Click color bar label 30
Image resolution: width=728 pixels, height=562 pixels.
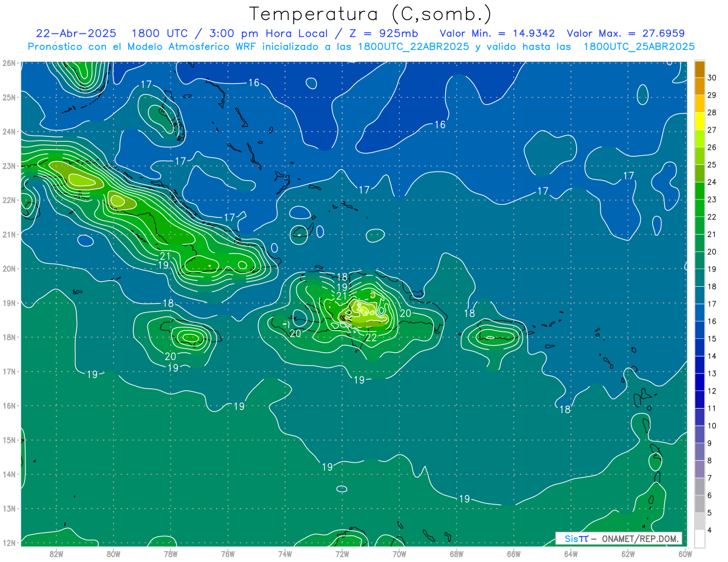pyautogui.click(x=712, y=78)
